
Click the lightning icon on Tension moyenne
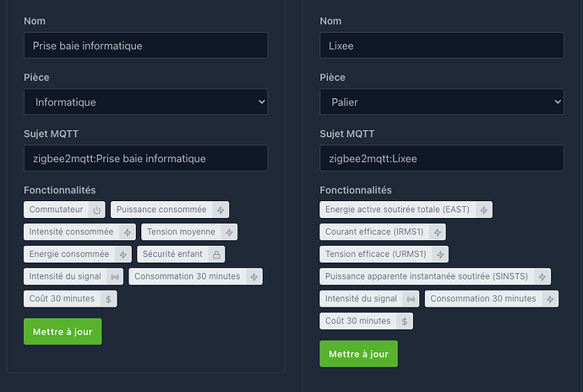point(229,232)
